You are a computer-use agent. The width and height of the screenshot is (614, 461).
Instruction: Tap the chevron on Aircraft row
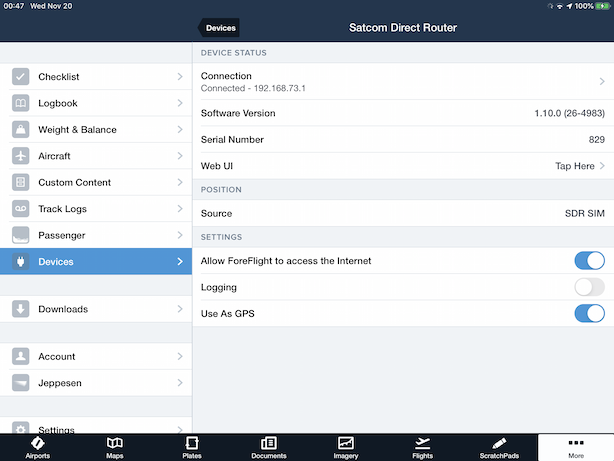pos(180,156)
